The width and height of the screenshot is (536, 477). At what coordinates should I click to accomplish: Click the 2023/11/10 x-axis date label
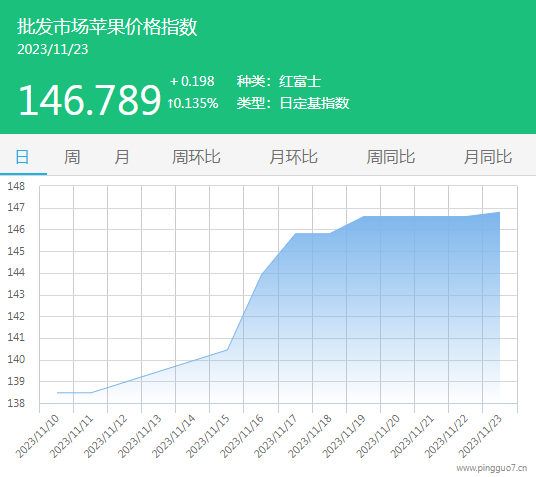pos(37,436)
